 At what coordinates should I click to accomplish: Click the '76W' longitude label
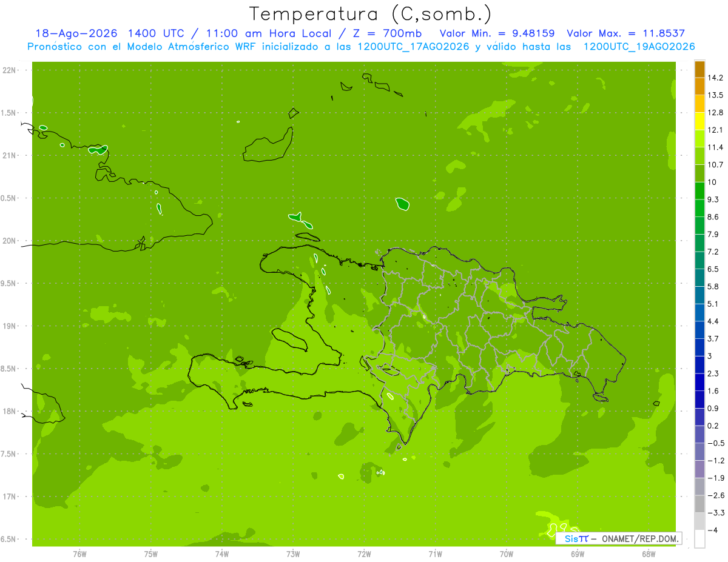coord(79,554)
